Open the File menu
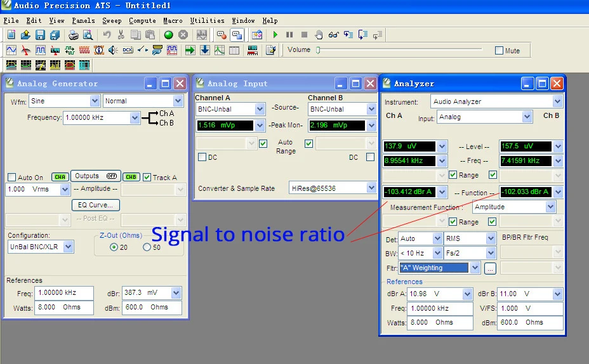Image resolution: width=589 pixels, height=364 pixels. [11, 21]
